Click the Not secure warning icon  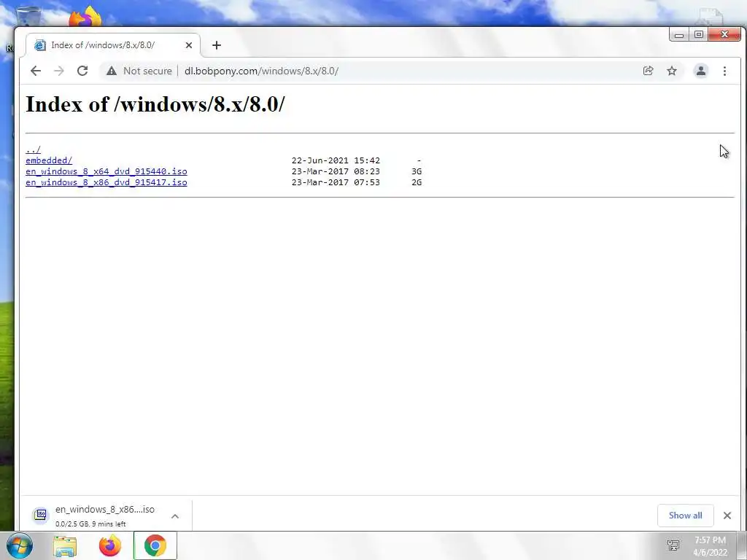(112, 71)
